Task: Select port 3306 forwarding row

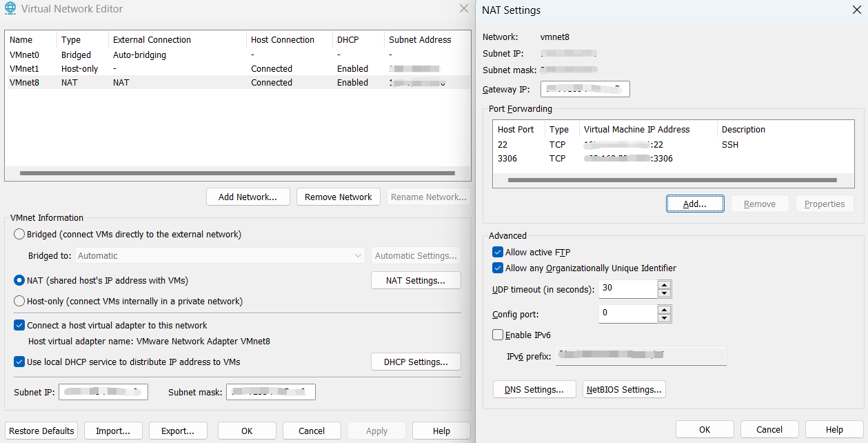Action: [673, 159]
